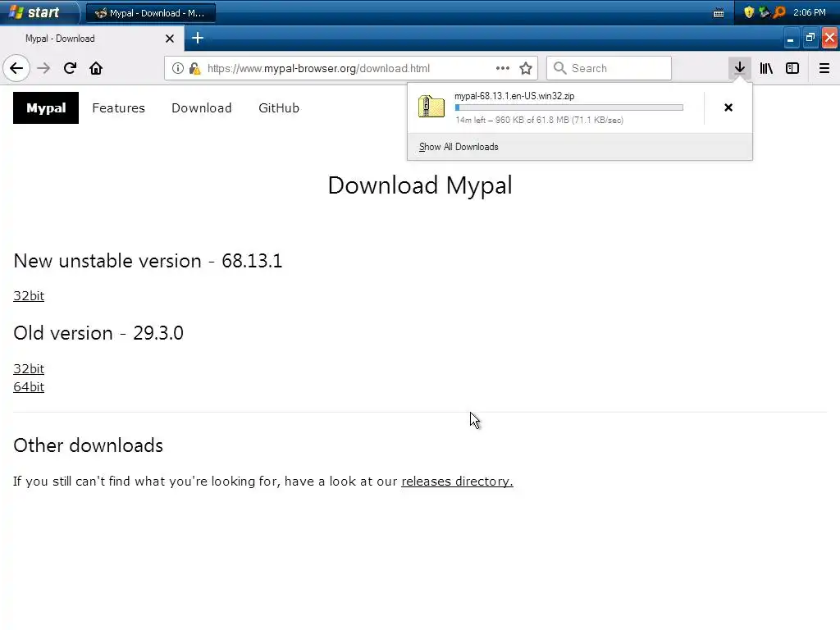Image resolution: width=840 pixels, height=630 pixels.
Task: Download 32bit old version 29.3.0
Action: (29, 368)
